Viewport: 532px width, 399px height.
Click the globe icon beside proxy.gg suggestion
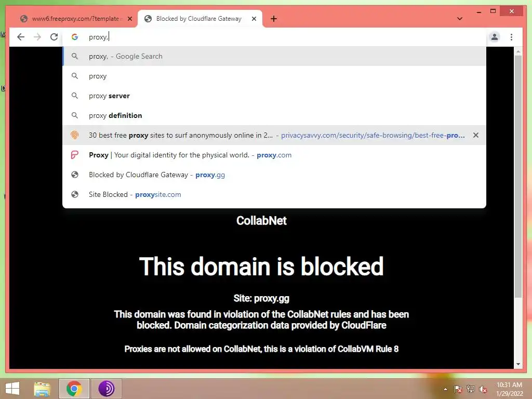point(75,175)
